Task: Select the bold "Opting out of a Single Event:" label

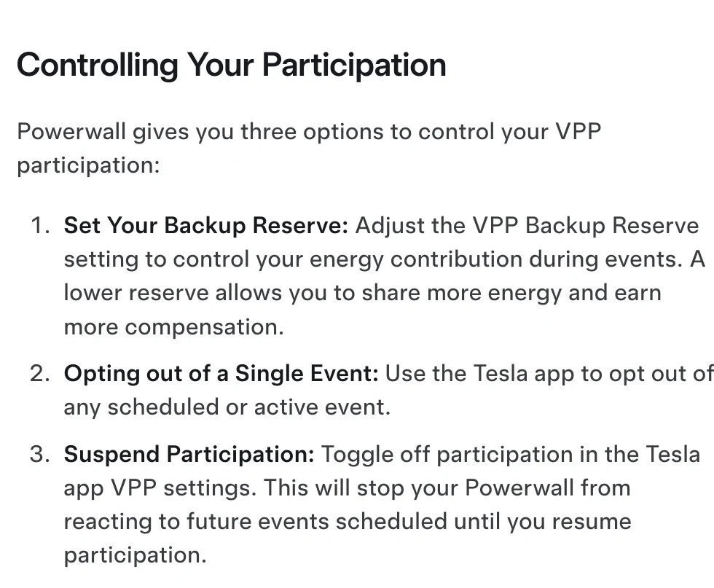Action: tap(221, 374)
